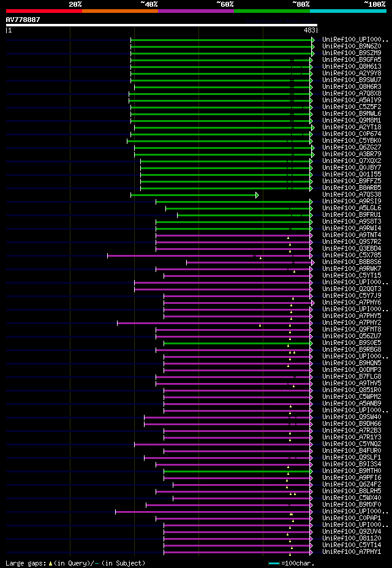Open hit UniRef100_B4FUR0
392x568 pixels.
[352, 450]
